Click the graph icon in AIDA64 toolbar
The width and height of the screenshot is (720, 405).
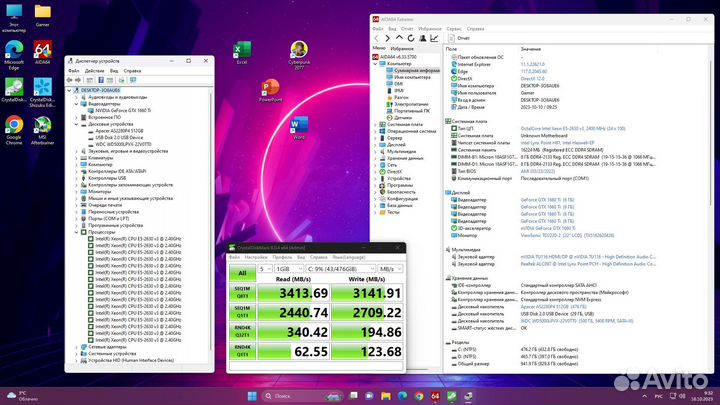click(434, 38)
